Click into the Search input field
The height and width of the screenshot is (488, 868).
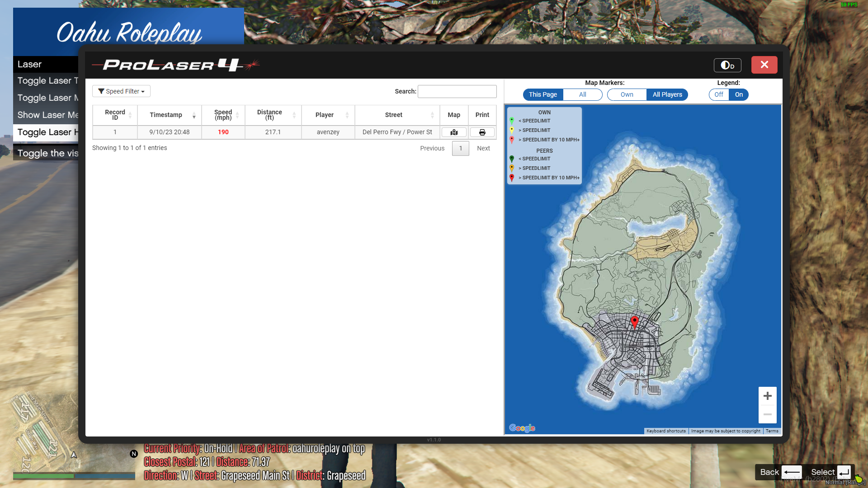click(457, 91)
